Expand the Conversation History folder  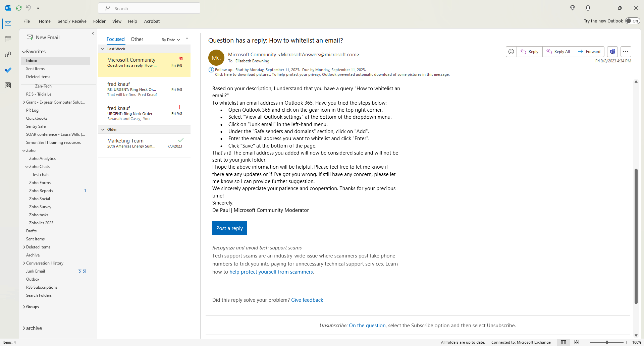24,263
